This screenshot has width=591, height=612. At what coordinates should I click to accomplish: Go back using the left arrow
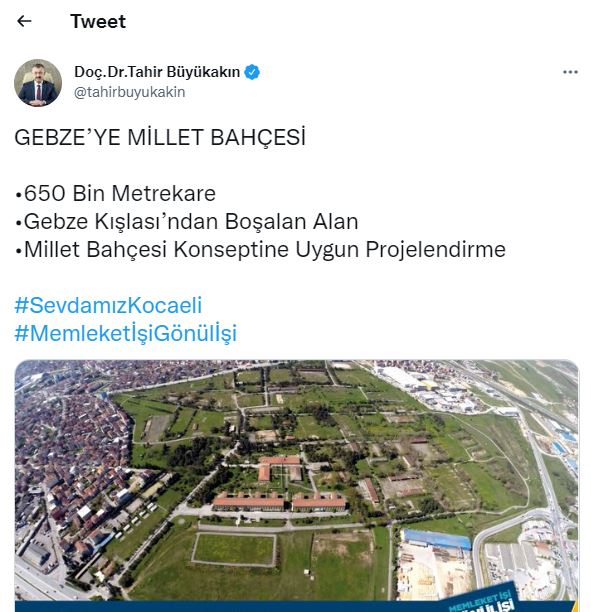click(24, 21)
